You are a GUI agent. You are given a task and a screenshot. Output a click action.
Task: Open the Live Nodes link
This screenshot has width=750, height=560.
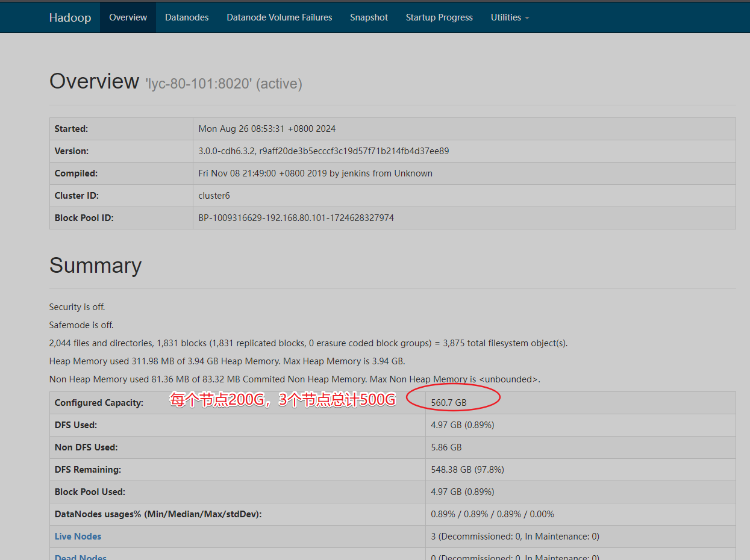[78, 536]
